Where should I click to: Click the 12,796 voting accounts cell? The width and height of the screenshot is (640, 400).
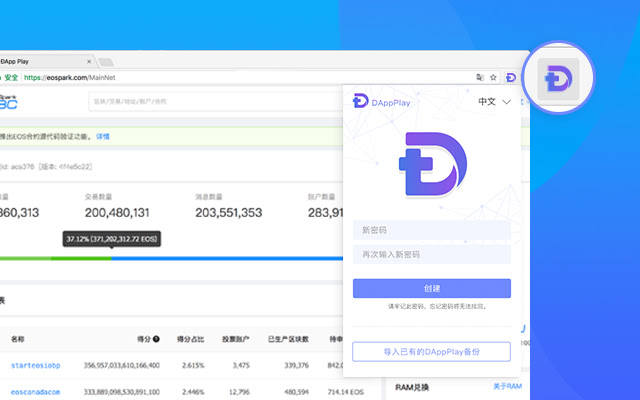[x=239, y=392]
